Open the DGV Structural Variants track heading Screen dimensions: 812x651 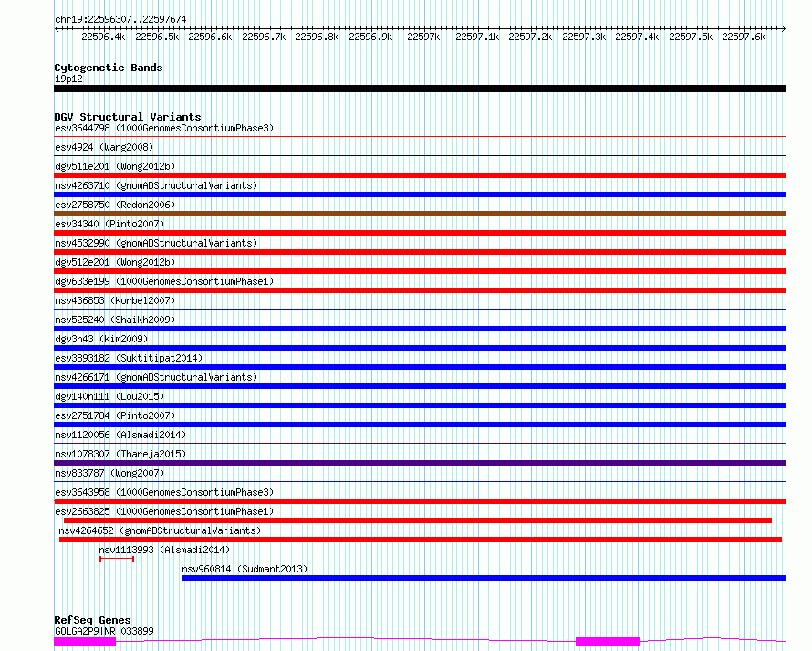pyautogui.click(x=128, y=117)
